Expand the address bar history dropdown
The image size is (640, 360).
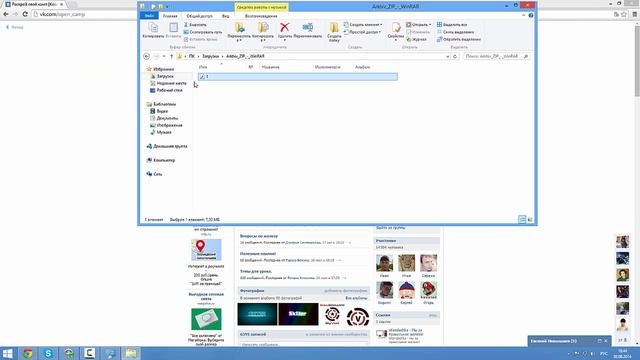pos(447,56)
